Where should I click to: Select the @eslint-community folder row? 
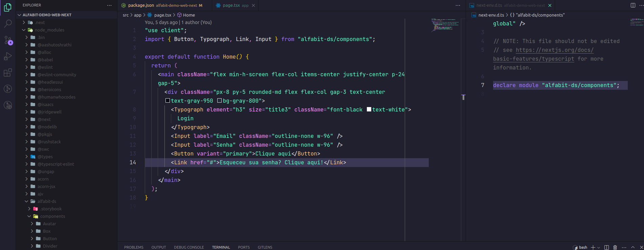[x=67, y=75]
